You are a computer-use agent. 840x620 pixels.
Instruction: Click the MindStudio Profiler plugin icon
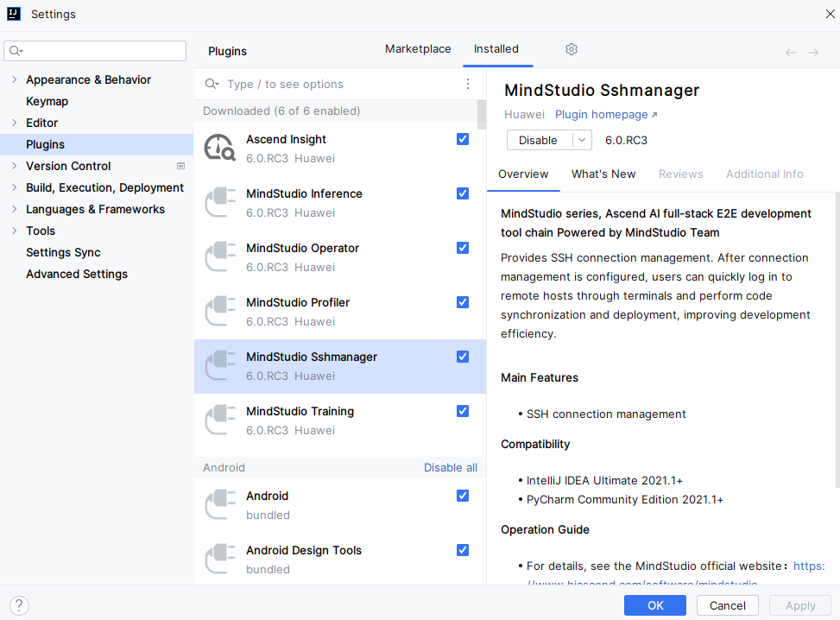[x=219, y=312]
